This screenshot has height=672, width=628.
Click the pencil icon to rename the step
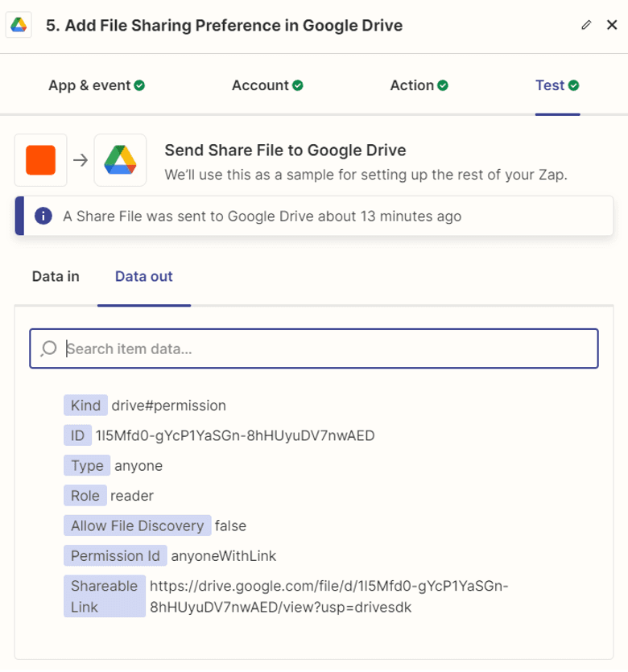(587, 25)
